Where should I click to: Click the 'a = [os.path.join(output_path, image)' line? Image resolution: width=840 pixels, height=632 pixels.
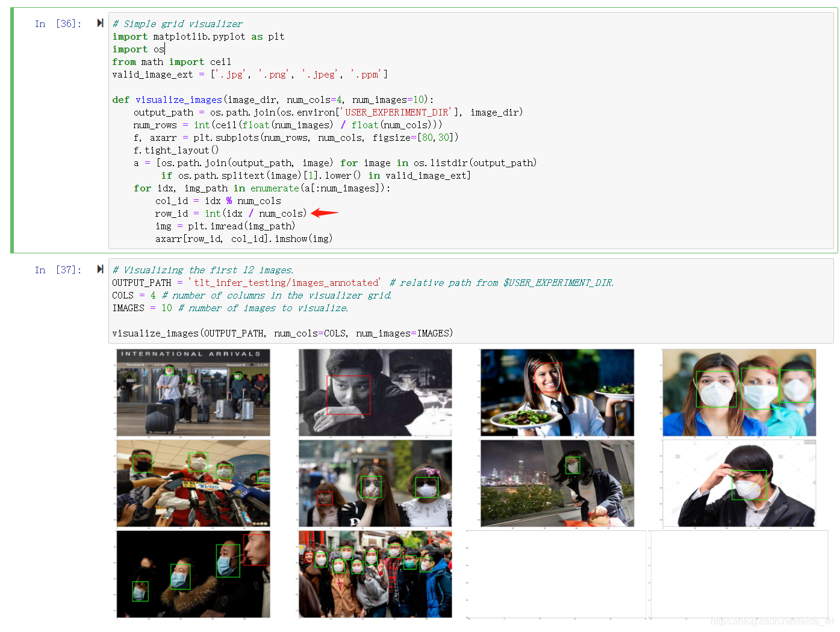point(335,163)
